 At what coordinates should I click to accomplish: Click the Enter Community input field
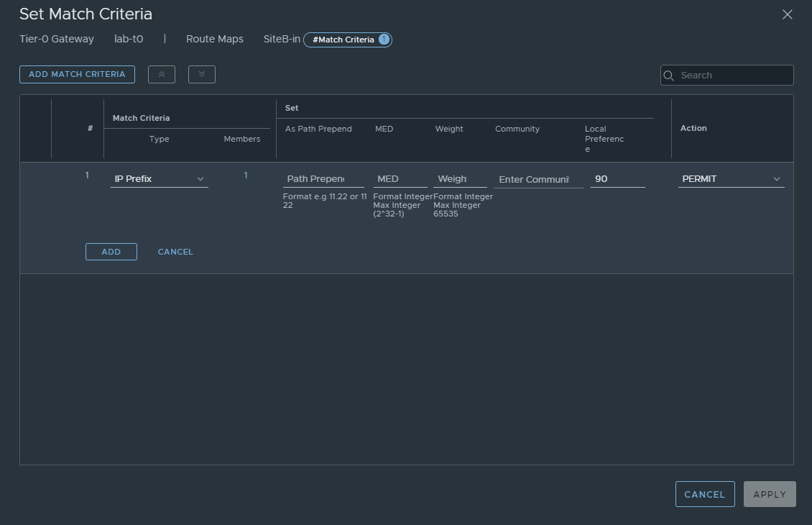[538, 179]
